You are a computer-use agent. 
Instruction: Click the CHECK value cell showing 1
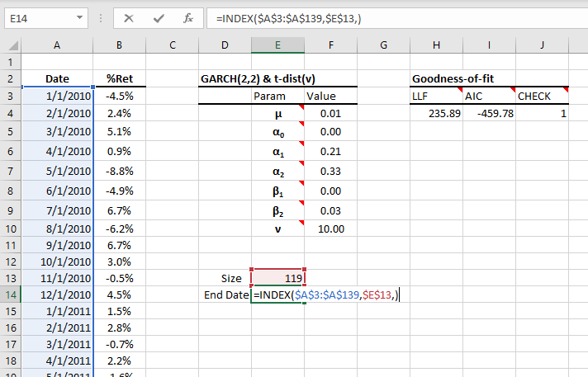coord(543,113)
